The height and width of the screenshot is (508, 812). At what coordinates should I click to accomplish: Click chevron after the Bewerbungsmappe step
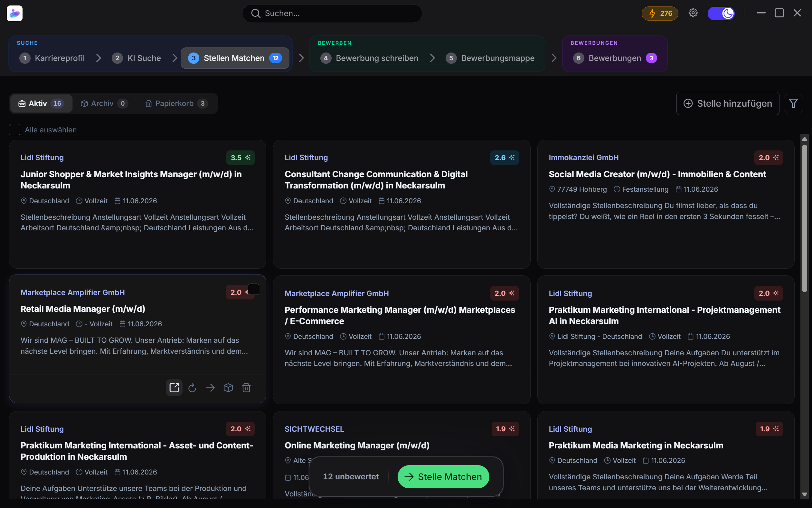pyautogui.click(x=554, y=58)
